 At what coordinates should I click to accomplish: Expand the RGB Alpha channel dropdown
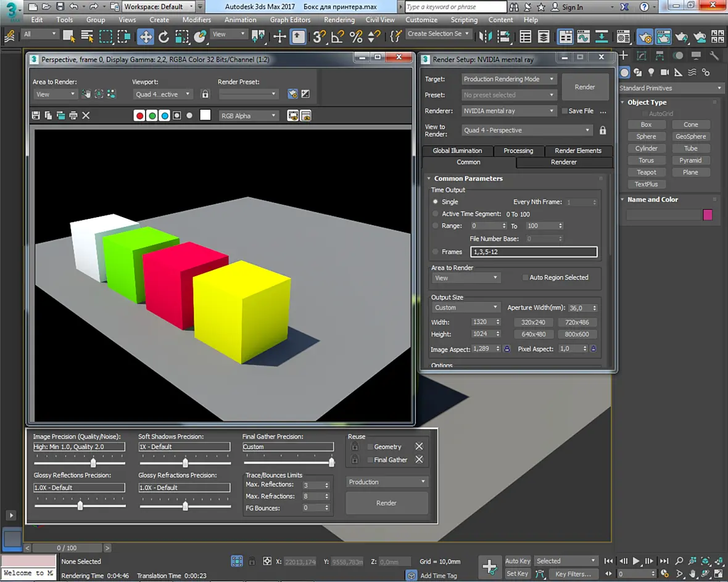[249, 115]
